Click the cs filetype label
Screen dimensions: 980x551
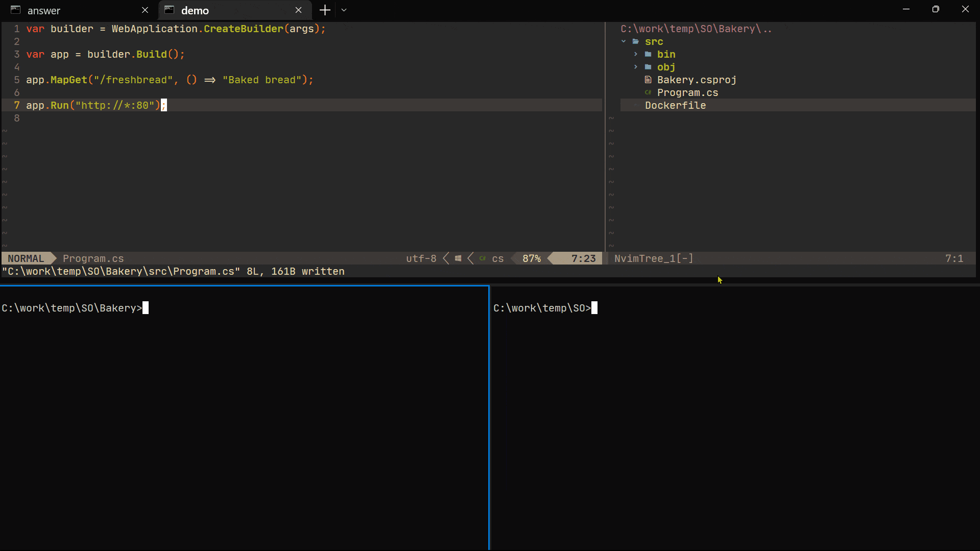click(x=498, y=258)
